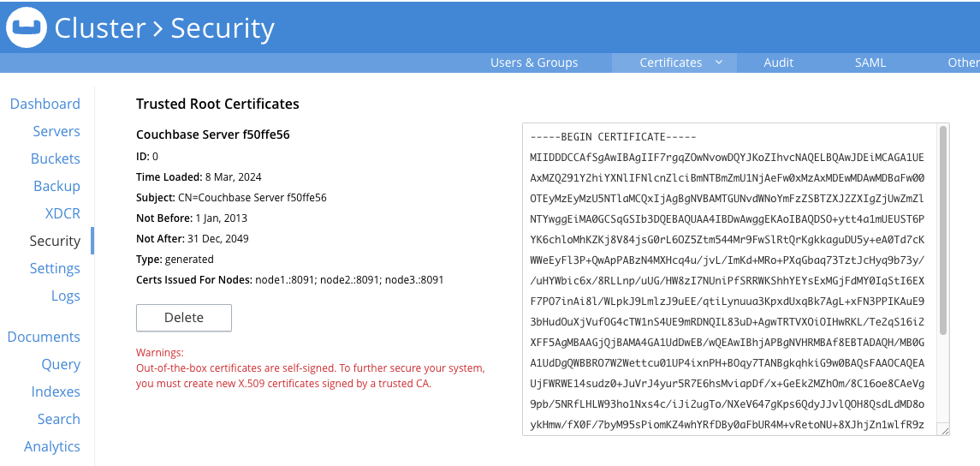Click the certificate text area scrollbar

coord(943,230)
